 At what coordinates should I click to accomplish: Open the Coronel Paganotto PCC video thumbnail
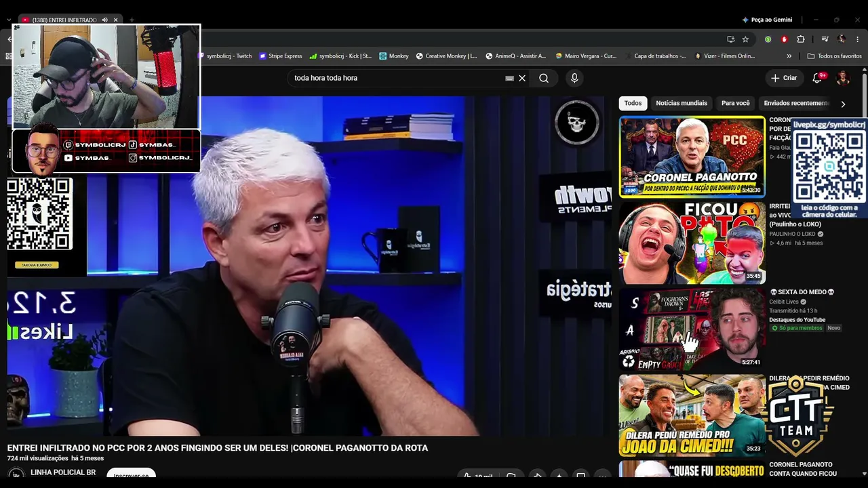coord(692,157)
